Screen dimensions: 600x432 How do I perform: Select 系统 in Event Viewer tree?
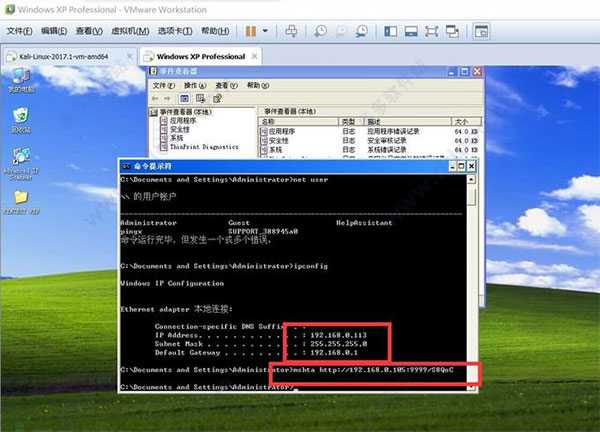point(176,138)
